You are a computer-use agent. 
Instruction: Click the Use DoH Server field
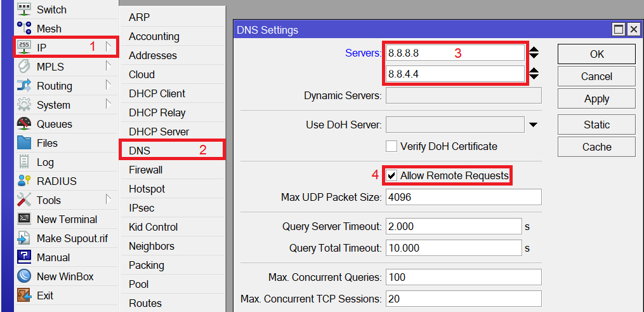[x=455, y=125]
